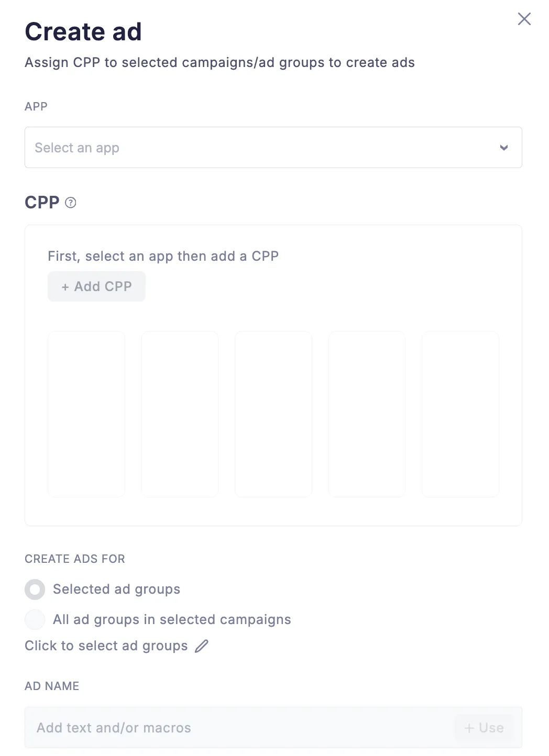Select the fourth empty CPP preview slot
Image resolution: width=549 pixels, height=756 pixels.
click(367, 414)
